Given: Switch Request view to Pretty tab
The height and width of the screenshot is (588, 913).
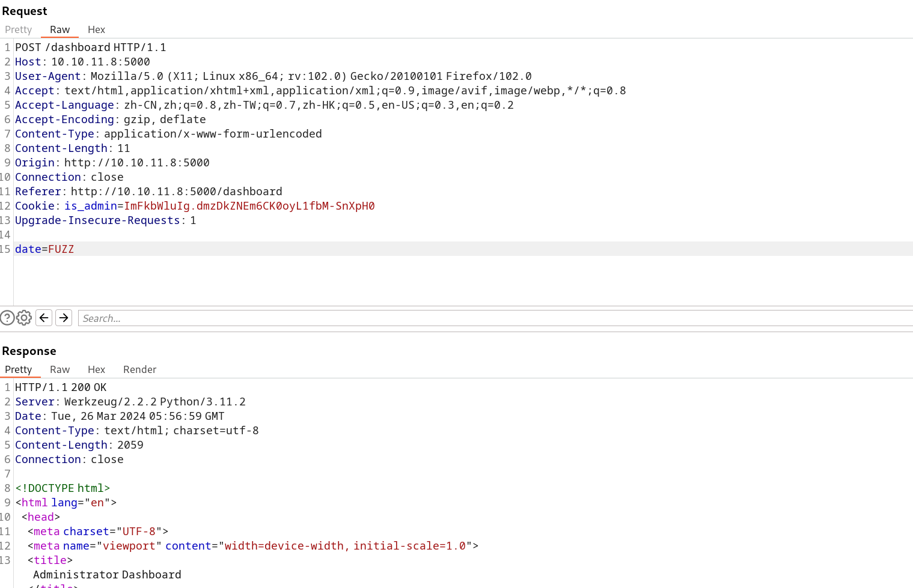Looking at the screenshot, I should (x=18, y=29).
